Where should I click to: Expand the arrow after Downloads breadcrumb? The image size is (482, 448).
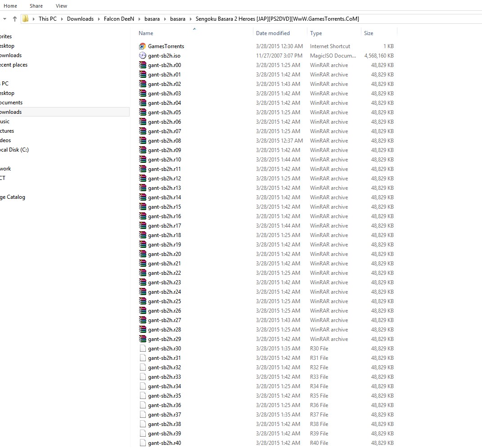pyautogui.click(x=99, y=19)
